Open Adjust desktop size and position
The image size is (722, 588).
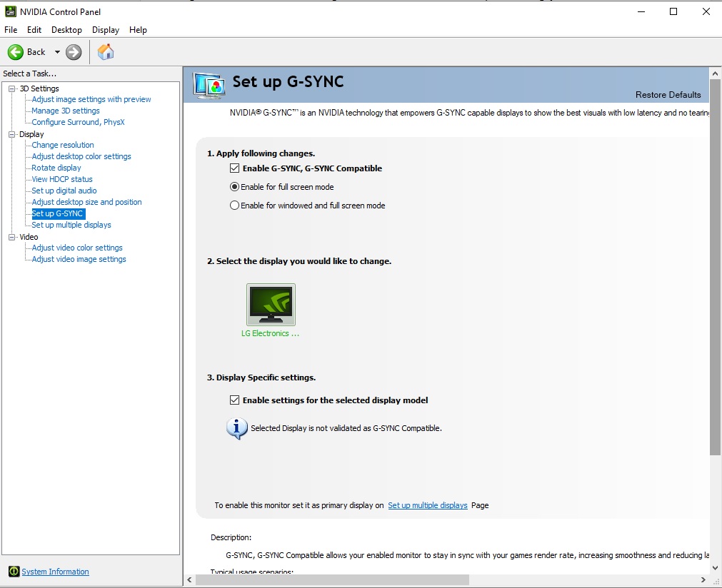(x=86, y=202)
